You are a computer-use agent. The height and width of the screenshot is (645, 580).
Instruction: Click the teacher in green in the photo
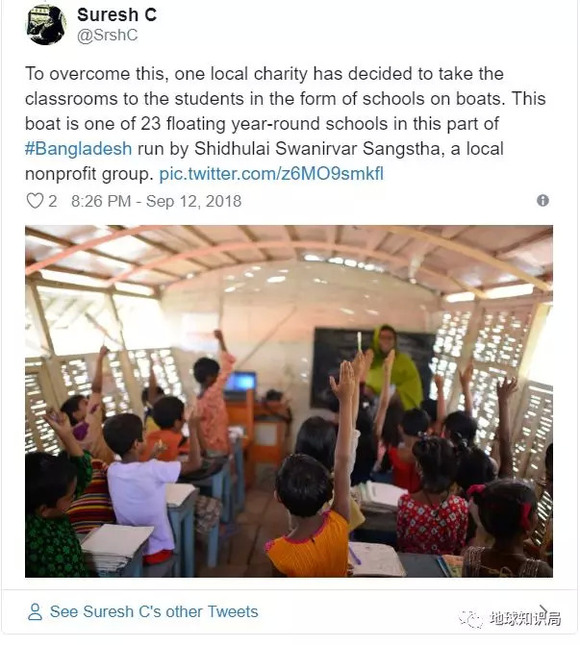tap(392, 367)
